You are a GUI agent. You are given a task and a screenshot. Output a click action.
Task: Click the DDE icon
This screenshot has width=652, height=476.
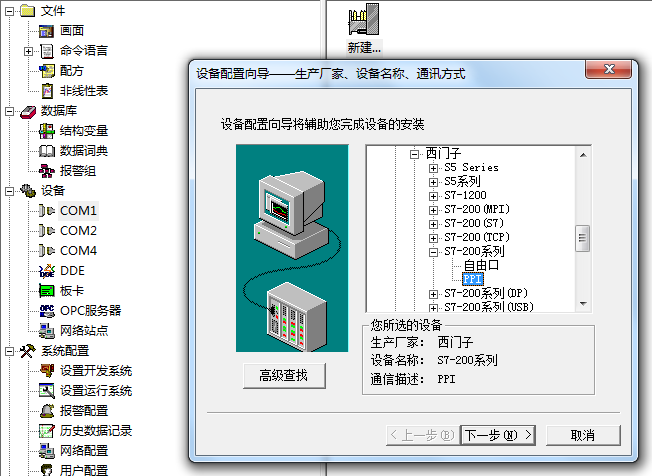click(x=47, y=271)
